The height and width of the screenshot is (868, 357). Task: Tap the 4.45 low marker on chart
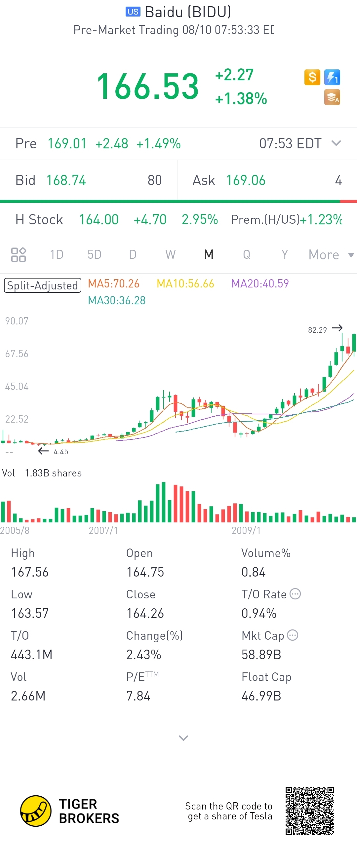point(61,452)
